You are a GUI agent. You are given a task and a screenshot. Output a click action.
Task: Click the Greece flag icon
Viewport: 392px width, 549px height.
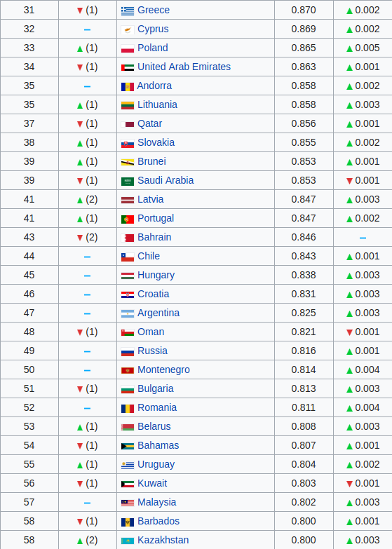pyautogui.click(x=128, y=11)
